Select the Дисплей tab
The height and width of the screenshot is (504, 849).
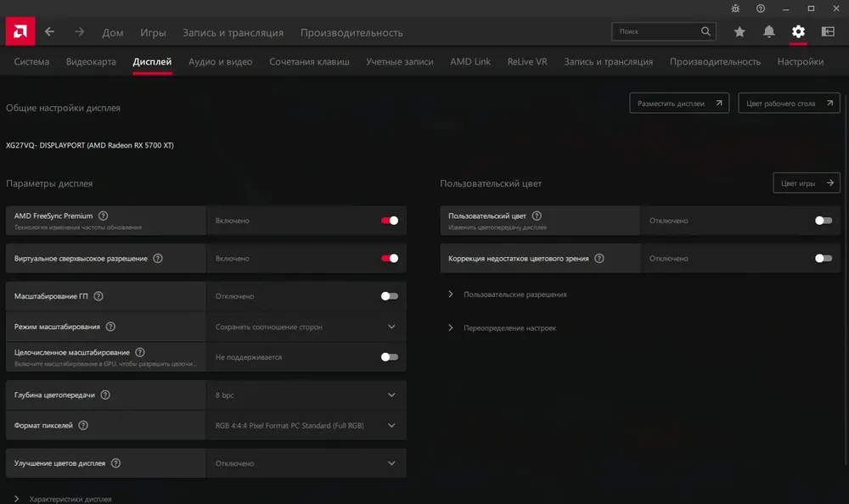click(152, 62)
